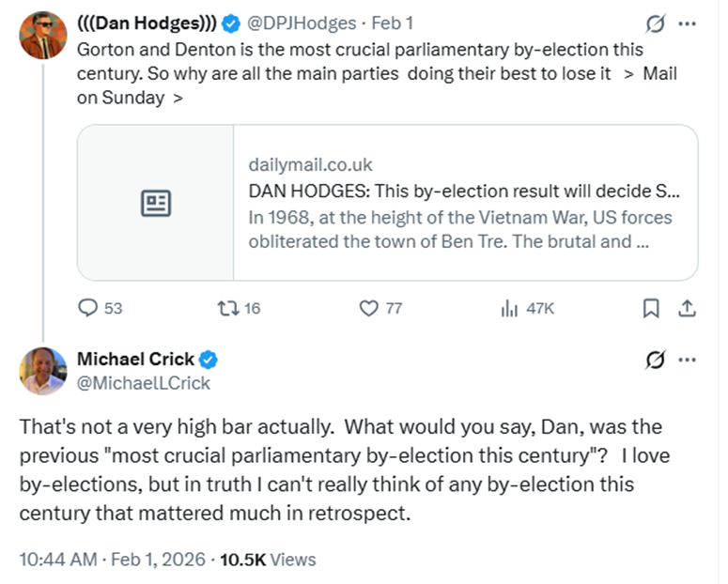This screenshot has width=728, height=584.
Task: Reply to Dan Hodges' post
Action: coord(88,308)
